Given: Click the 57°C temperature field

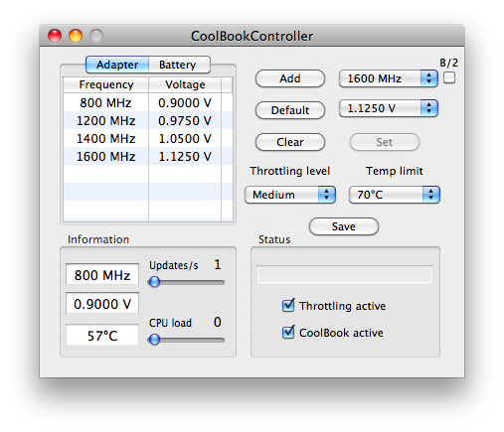Looking at the screenshot, I should pos(102,335).
